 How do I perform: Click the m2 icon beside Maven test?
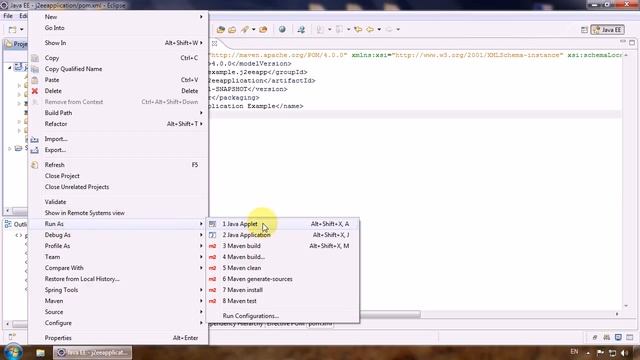[x=212, y=301]
